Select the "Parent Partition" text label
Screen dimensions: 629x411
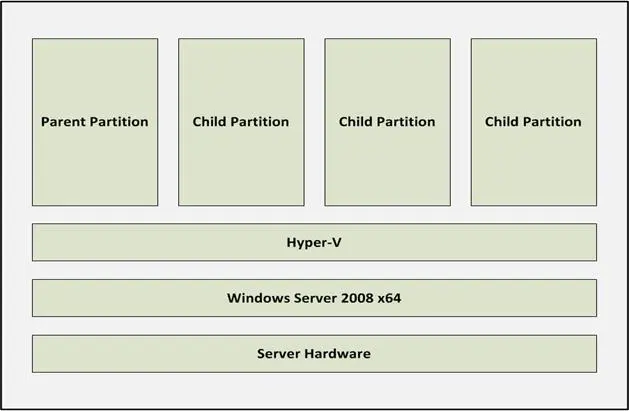tap(95, 122)
